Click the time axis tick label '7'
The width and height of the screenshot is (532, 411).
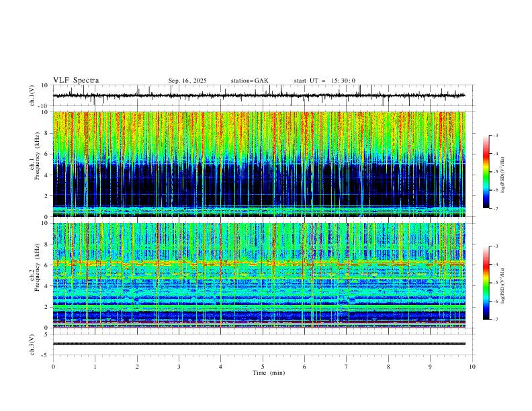(347, 367)
